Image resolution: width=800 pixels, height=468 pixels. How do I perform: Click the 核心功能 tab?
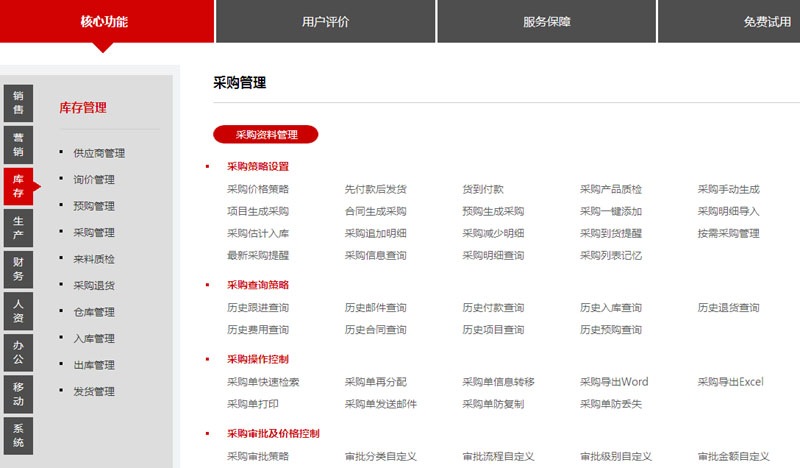tap(104, 21)
